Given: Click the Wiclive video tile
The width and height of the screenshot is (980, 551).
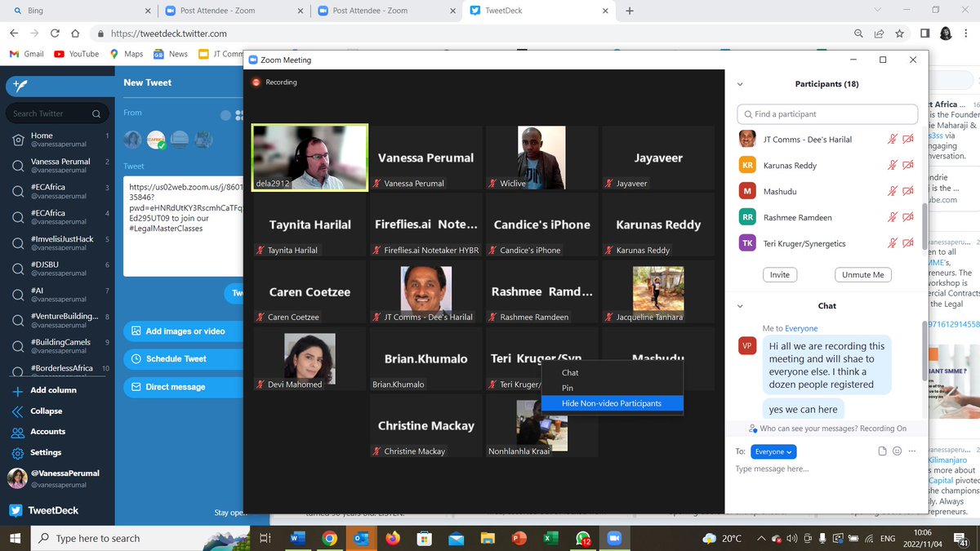Looking at the screenshot, I should [541, 158].
